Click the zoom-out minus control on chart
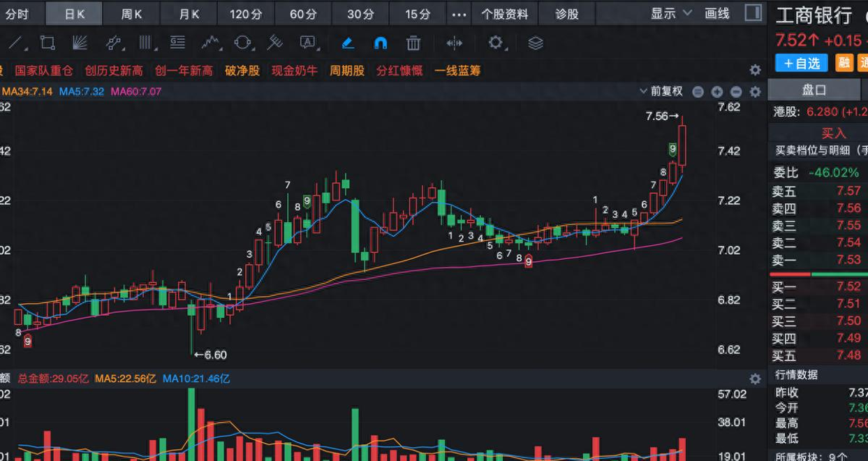Viewport: 868px width, 461px height. [x=735, y=91]
